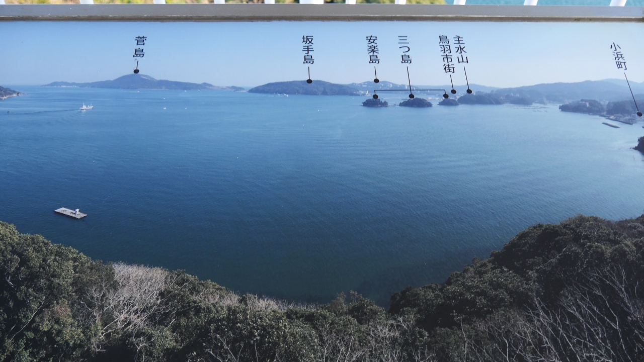Select the 坂手島 text label
The image size is (644, 362).
tap(308, 50)
